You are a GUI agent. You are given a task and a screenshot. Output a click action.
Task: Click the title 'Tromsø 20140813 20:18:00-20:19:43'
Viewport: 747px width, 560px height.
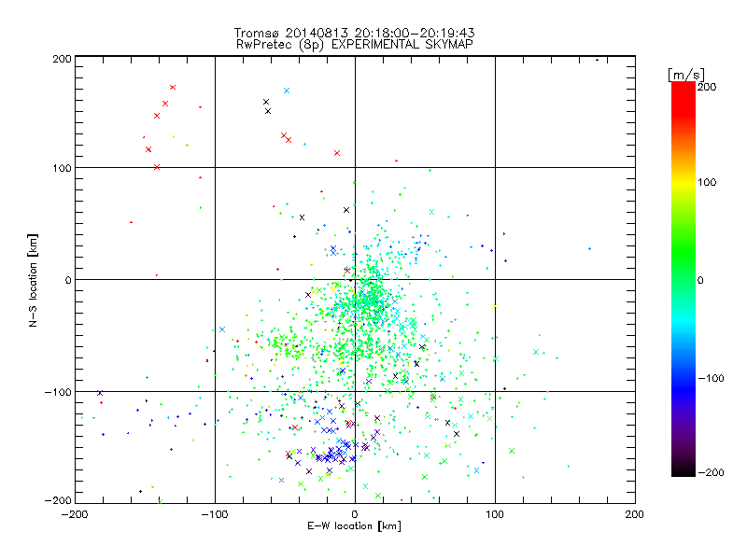pos(354,33)
